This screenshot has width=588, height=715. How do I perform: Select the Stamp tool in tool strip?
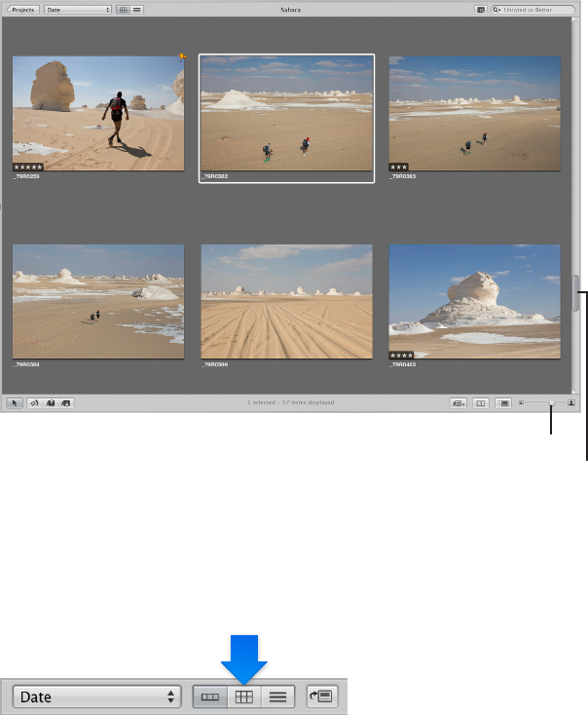pyautogui.click(x=66, y=403)
